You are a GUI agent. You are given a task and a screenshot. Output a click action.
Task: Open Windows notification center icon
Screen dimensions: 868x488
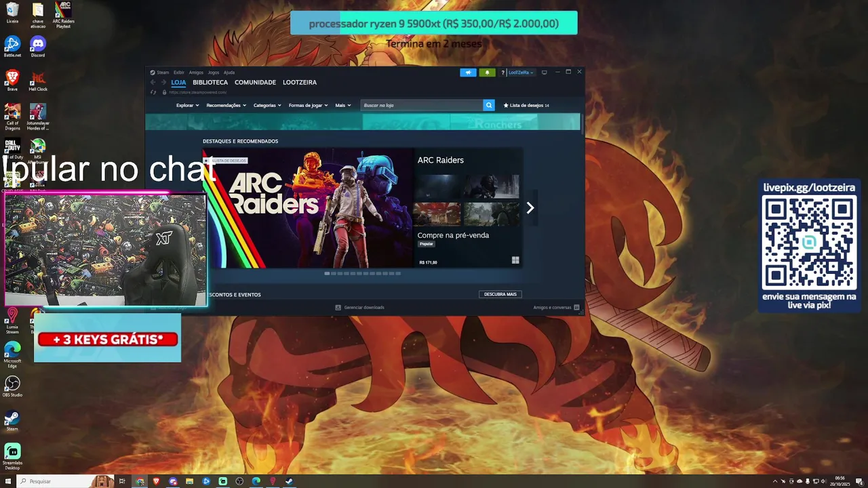pos(859,481)
